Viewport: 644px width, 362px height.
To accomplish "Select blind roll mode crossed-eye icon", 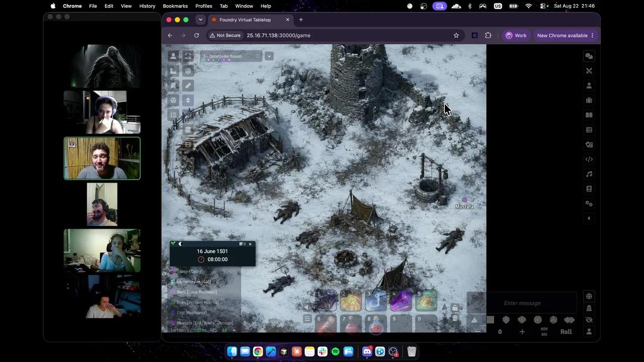I will pyautogui.click(x=589, y=320).
